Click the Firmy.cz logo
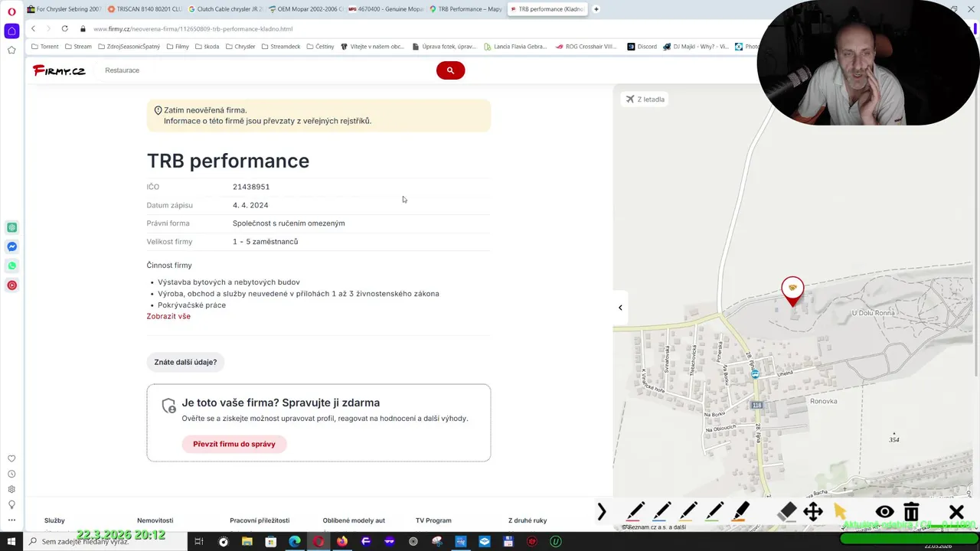This screenshot has height=551, width=980. coord(59,70)
